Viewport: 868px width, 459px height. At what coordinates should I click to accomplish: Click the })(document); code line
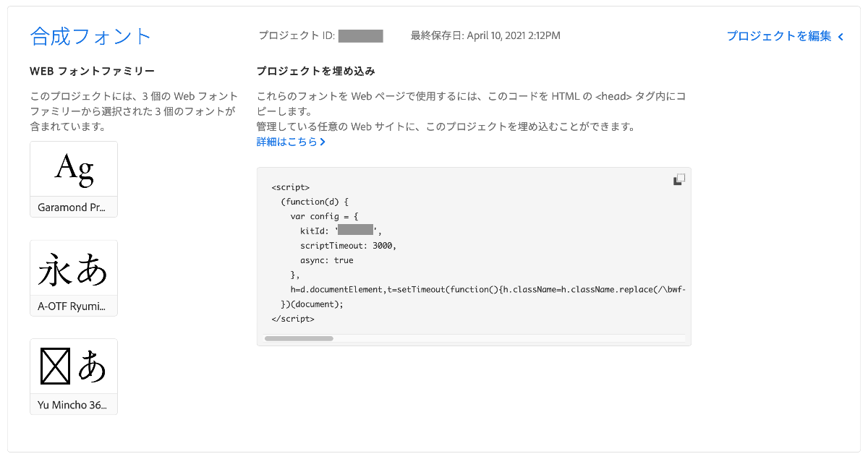point(312,304)
